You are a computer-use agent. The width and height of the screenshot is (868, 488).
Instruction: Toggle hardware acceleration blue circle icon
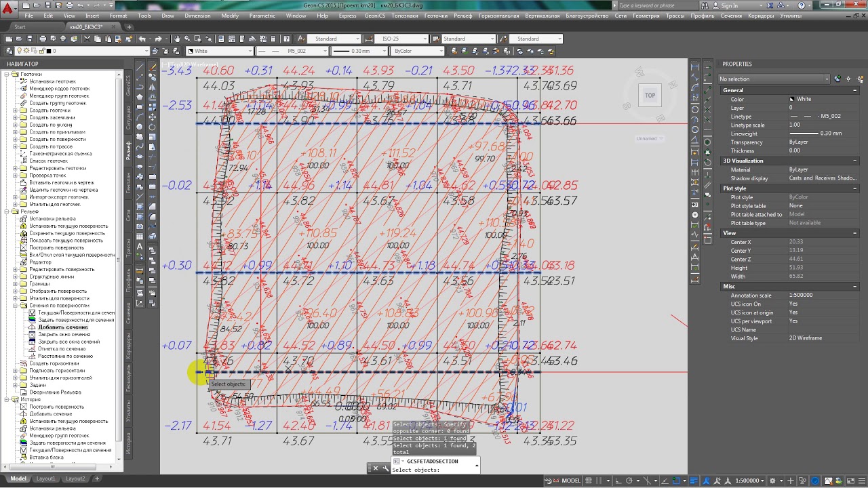click(x=815, y=481)
